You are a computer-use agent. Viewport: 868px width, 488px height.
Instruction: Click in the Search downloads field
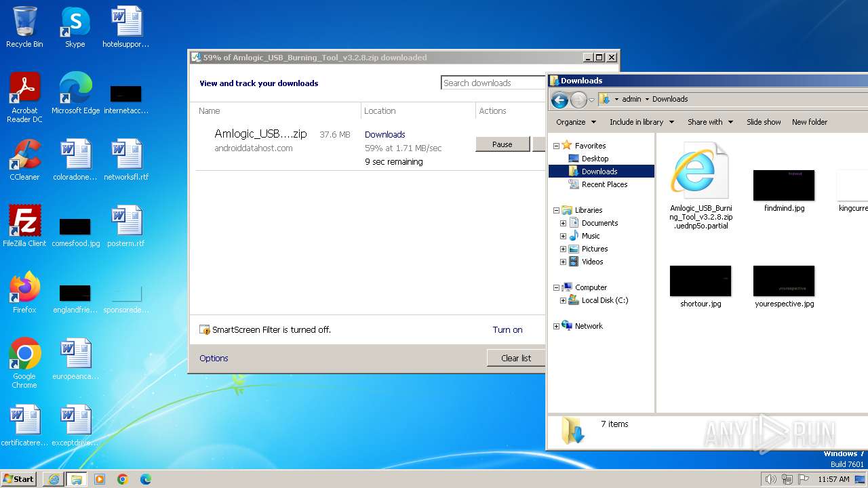(494, 83)
